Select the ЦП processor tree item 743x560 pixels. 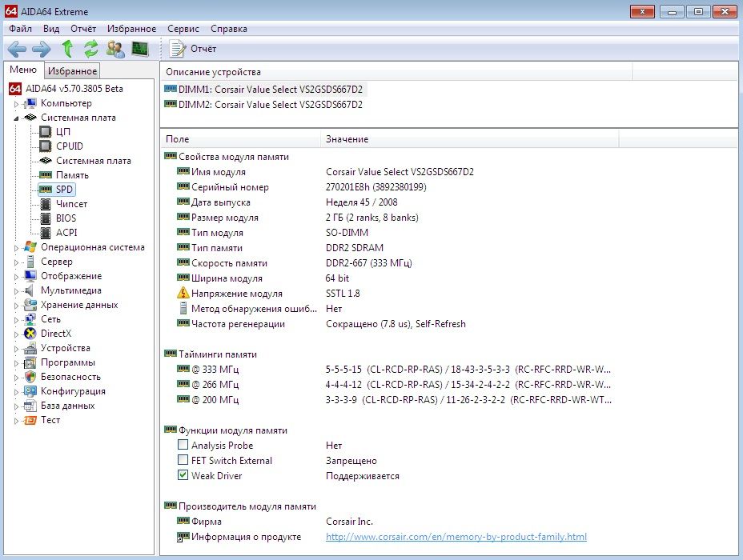tap(63, 131)
